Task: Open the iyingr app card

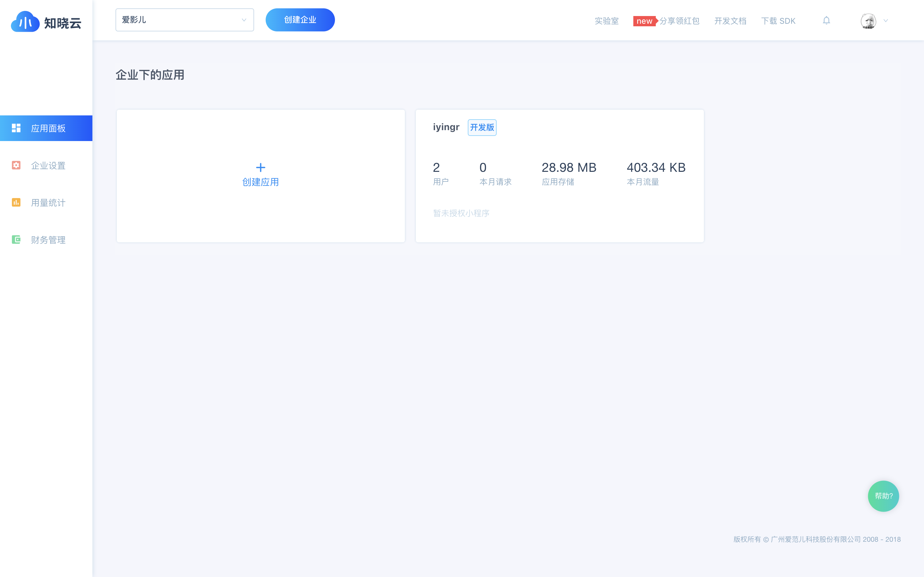Action: coord(559,176)
